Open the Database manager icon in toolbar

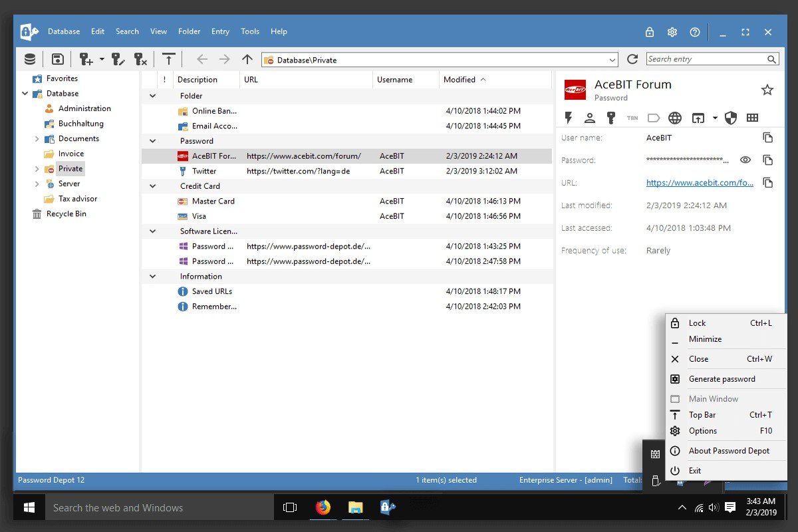(x=30, y=59)
